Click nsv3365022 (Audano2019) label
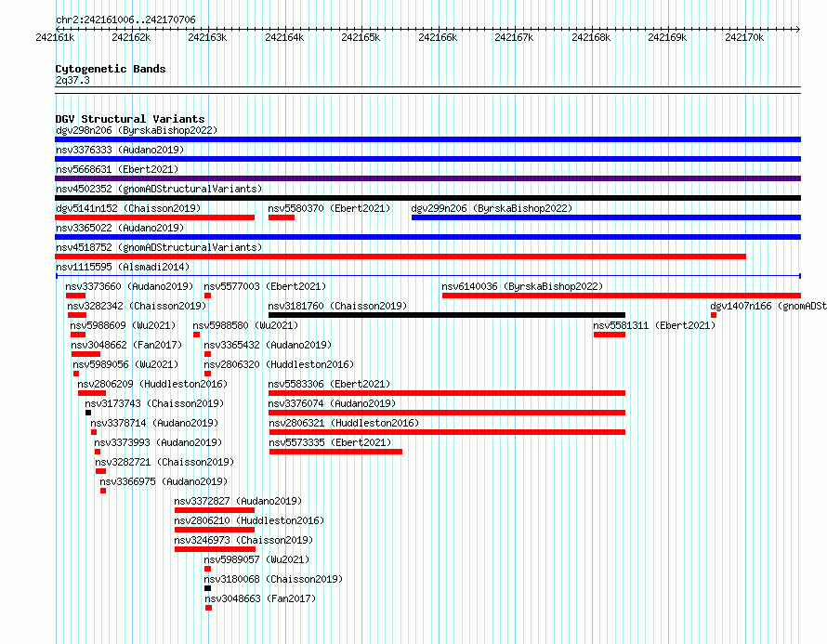827x644 pixels. (120, 228)
